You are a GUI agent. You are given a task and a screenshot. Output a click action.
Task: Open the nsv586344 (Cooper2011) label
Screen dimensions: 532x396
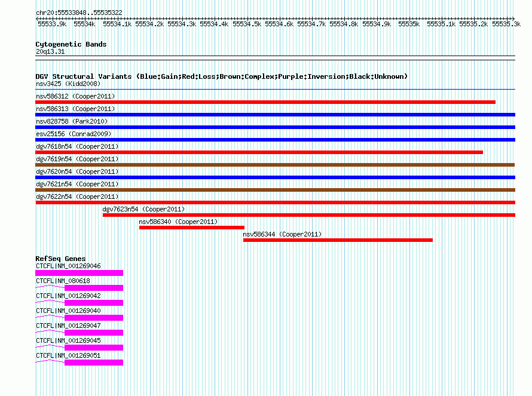tap(282, 234)
